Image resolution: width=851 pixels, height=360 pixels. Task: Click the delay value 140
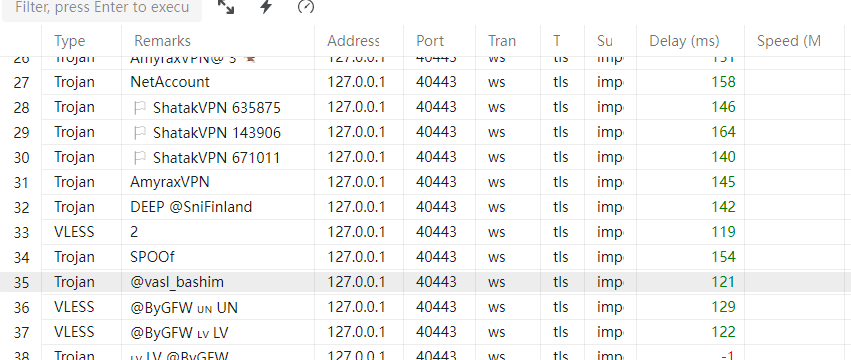tap(723, 157)
